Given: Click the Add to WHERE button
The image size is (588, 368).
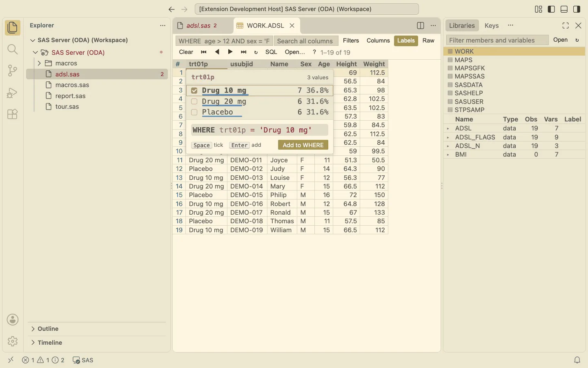Looking at the screenshot, I should 303,145.
